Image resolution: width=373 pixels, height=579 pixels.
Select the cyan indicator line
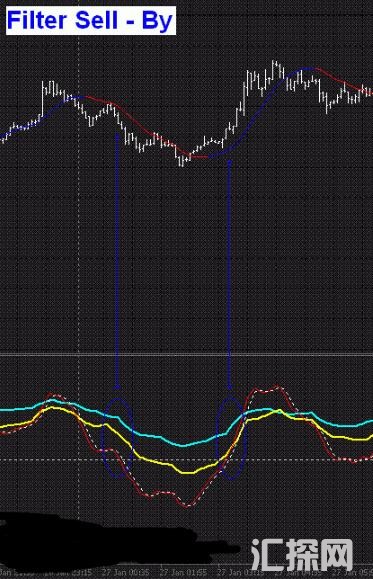(x=184, y=445)
